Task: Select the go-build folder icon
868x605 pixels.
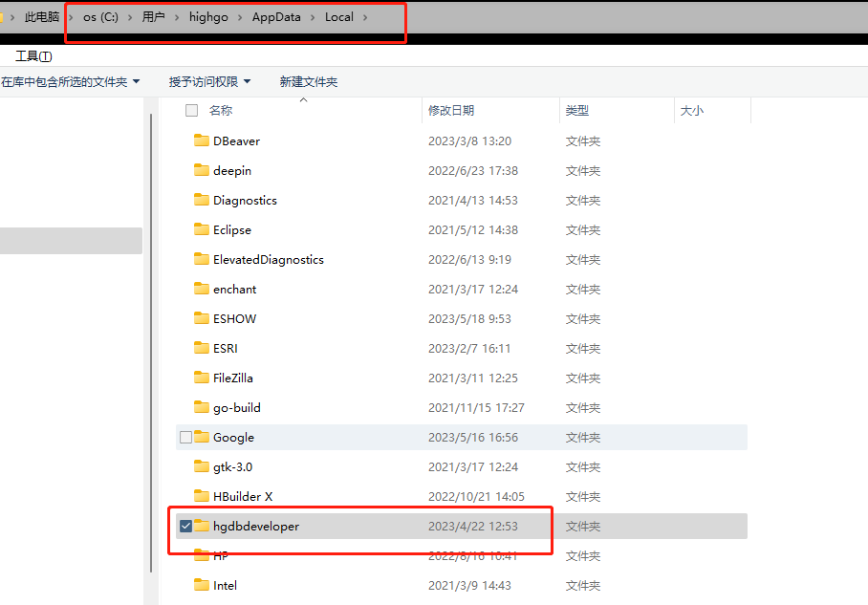Action: pos(202,407)
